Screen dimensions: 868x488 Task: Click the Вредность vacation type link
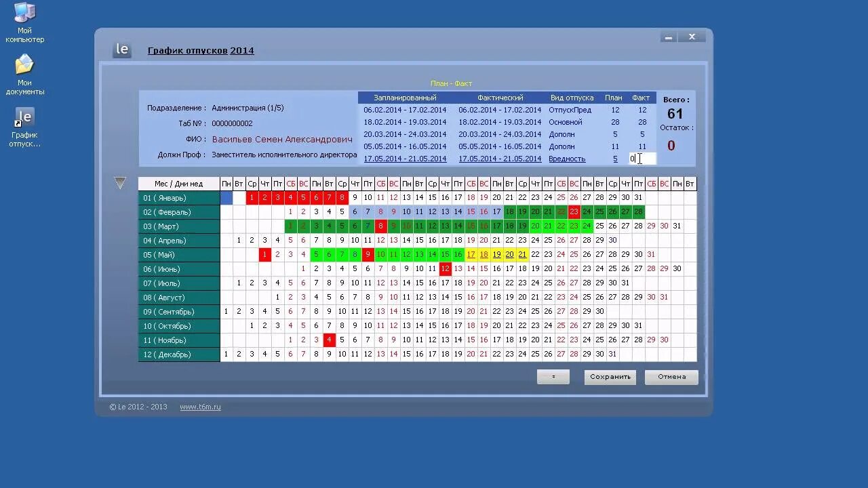567,159
